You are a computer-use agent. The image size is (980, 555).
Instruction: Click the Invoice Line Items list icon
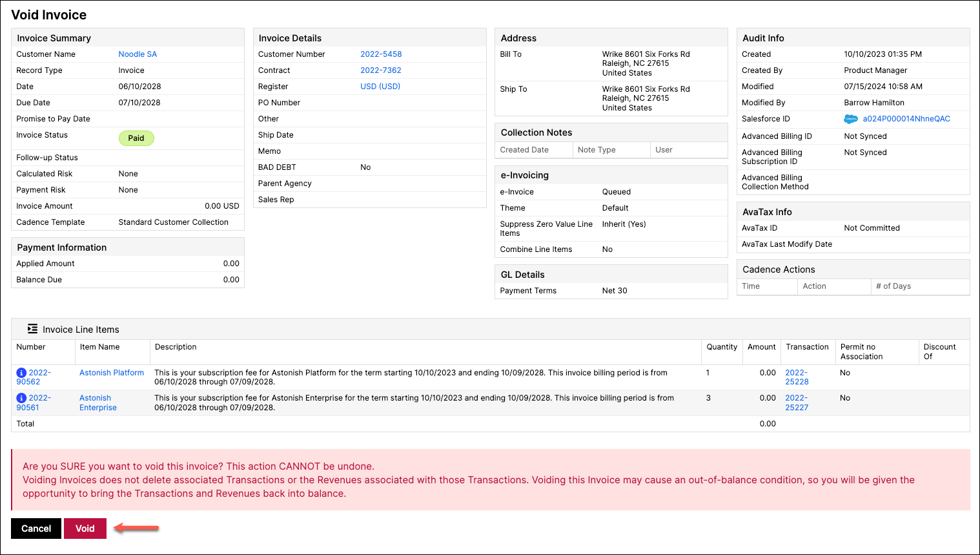point(32,329)
